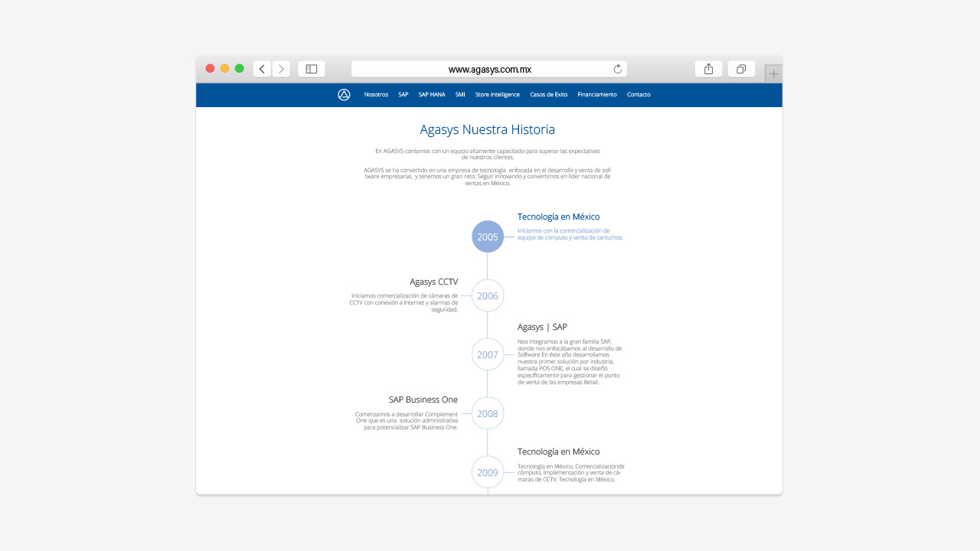Focus the www.agasys.com.mx address bar
The width and height of the screenshot is (980, 551).
pos(489,69)
